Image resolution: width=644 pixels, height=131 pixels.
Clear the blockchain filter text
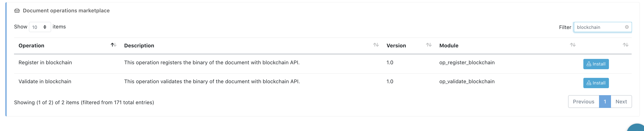pos(626,27)
